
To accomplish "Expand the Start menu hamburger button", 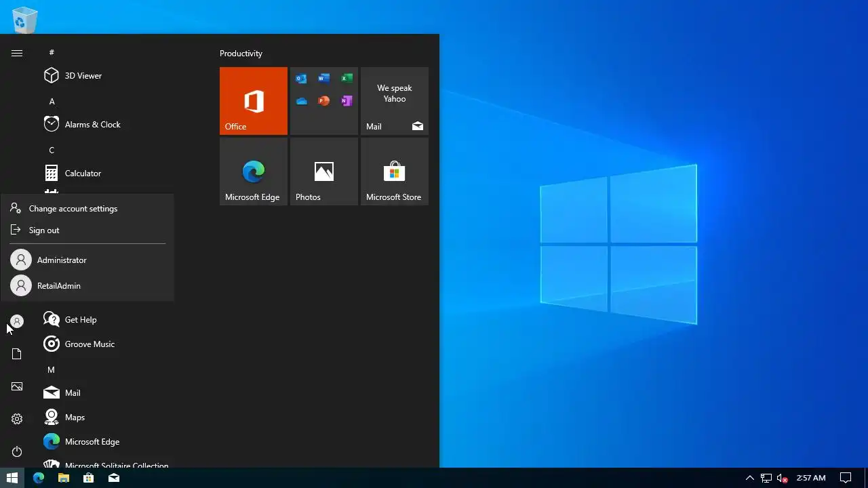I will click(x=17, y=53).
